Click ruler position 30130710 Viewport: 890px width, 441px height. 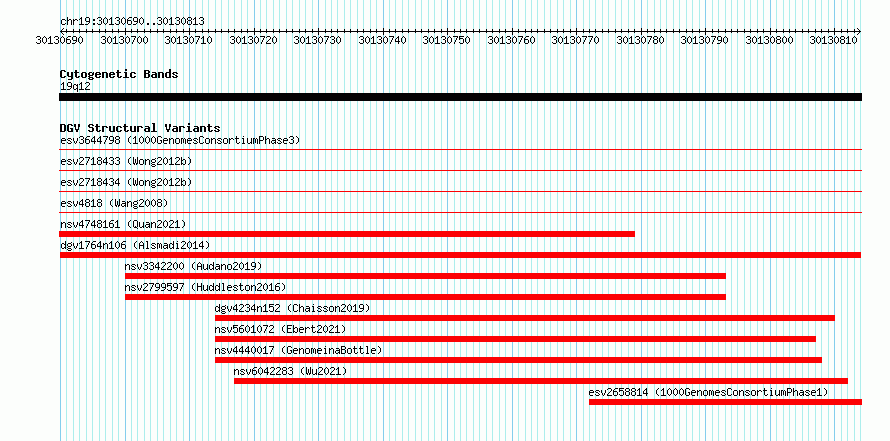188,40
